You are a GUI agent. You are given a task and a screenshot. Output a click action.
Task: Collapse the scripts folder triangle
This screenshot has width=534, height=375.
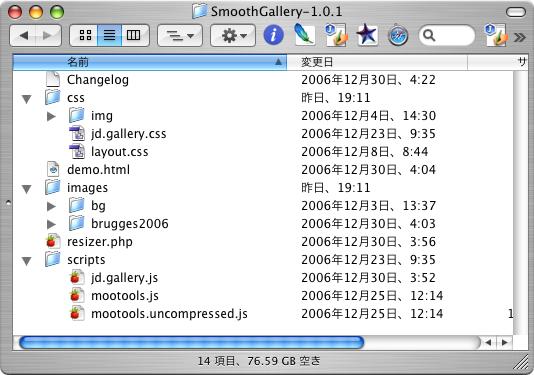pyautogui.click(x=27, y=261)
